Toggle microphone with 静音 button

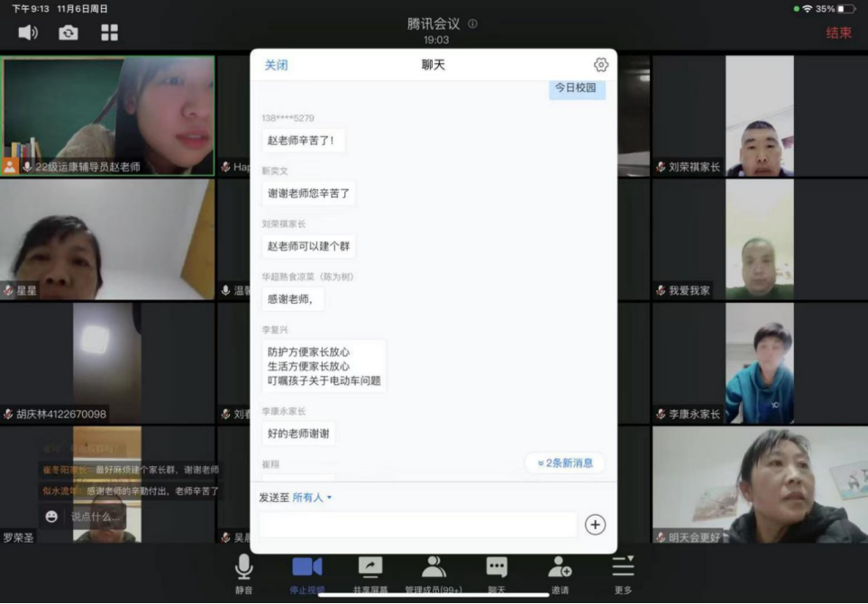point(243,572)
